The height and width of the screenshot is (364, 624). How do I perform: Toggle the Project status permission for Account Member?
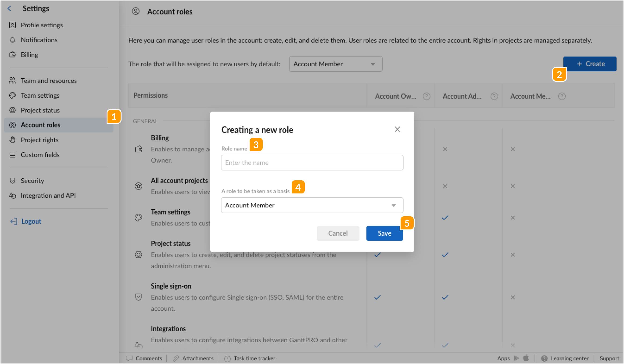(512, 255)
